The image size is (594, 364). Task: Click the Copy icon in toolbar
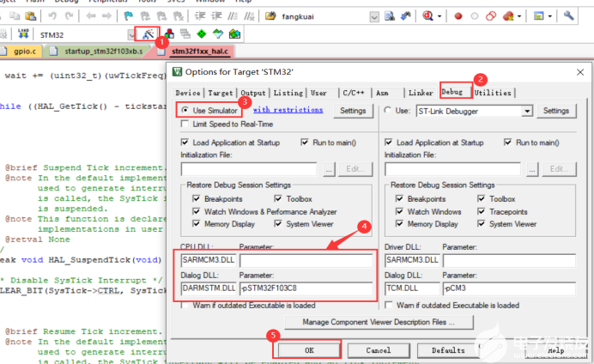click(x=15, y=16)
